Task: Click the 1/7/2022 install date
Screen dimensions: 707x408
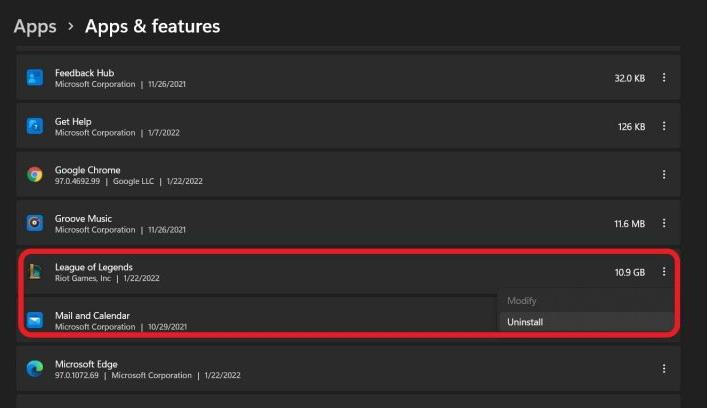Action: [x=164, y=133]
